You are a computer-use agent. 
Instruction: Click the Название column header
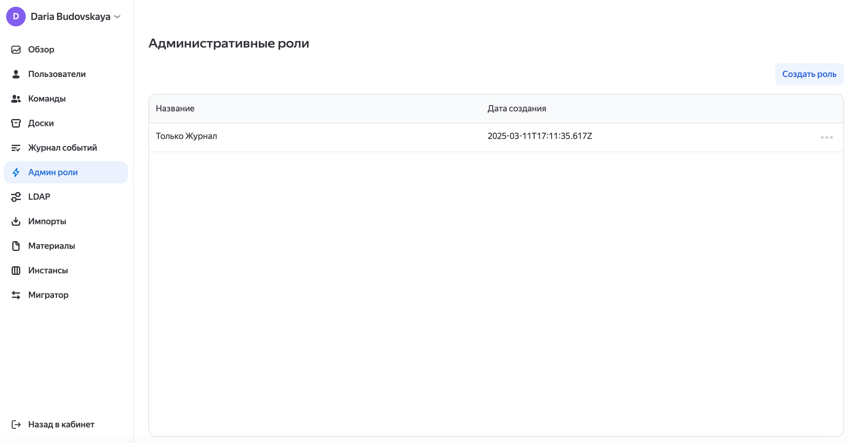[175, 109]
